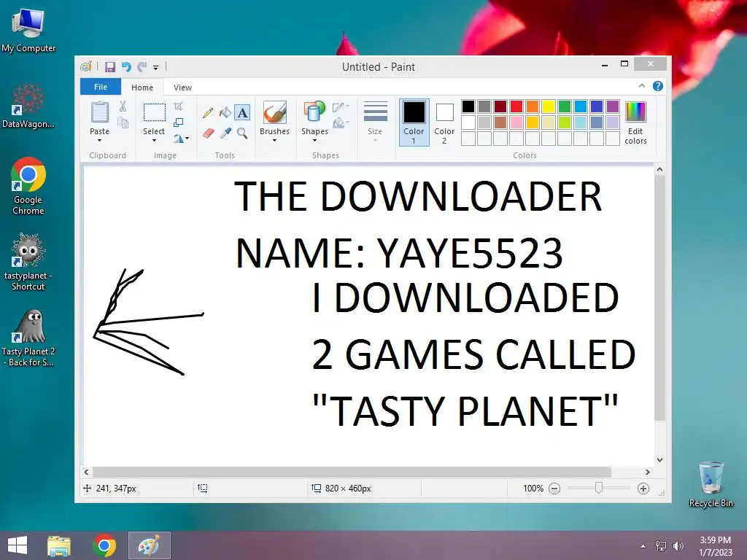Click the Brushes tool icon

click(x=274, y=113)
